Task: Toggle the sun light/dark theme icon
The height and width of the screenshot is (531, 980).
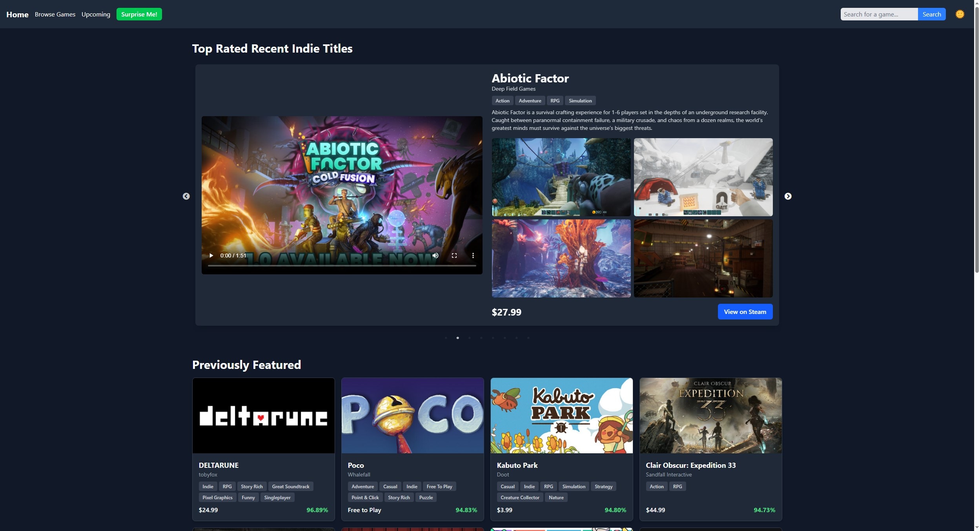Action: (960, 14)
